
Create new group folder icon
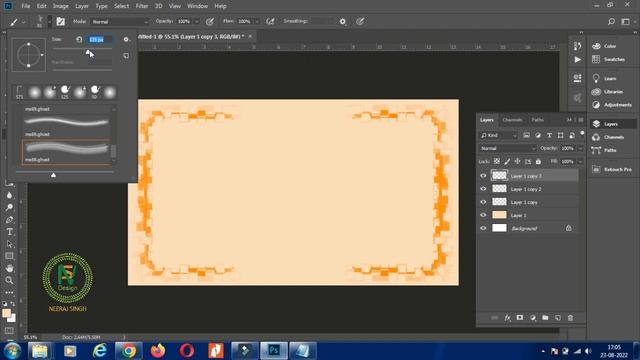[x=545, y=318]
